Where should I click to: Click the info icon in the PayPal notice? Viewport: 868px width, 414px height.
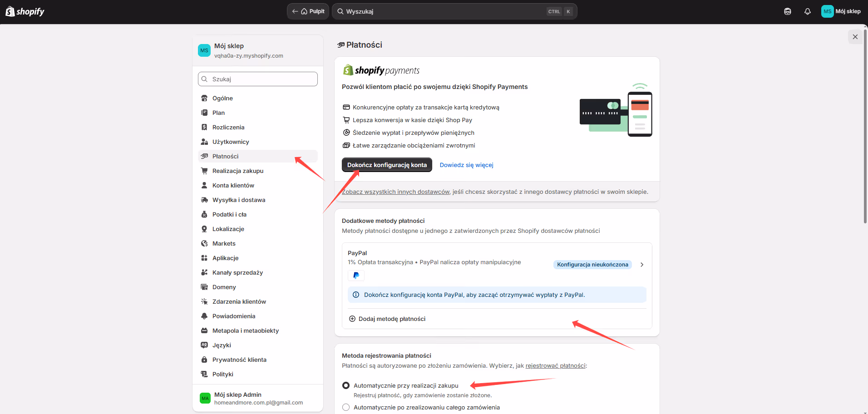355,295
